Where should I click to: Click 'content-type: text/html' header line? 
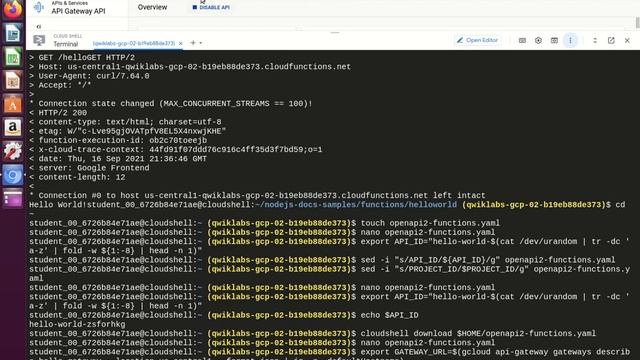coord(125,122)
